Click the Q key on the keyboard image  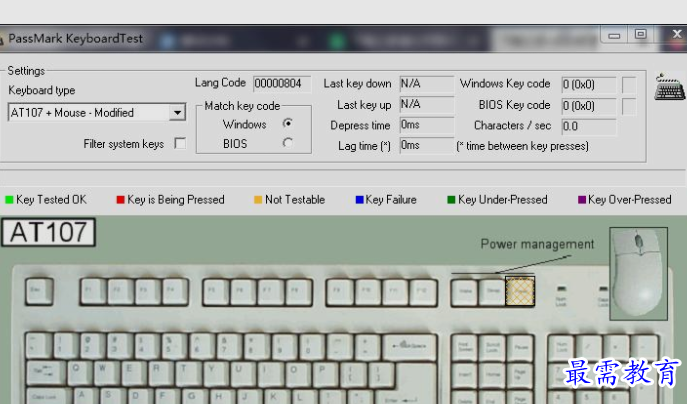point(79,372)
